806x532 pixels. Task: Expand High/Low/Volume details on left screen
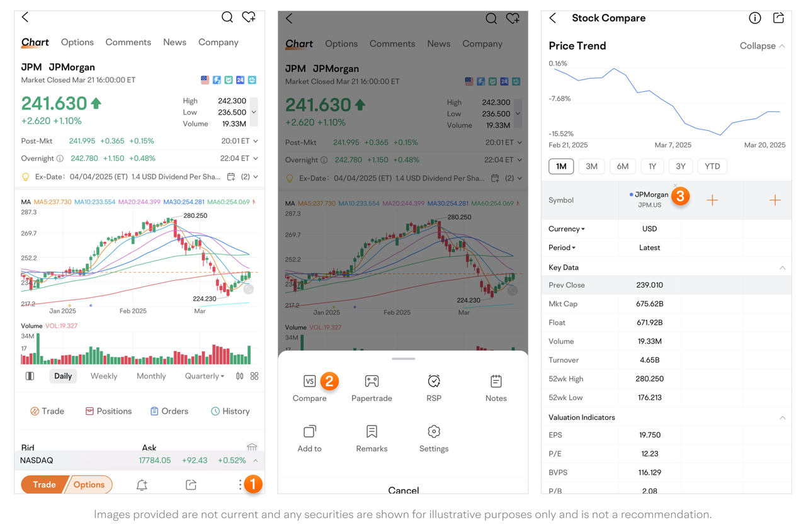254,112
